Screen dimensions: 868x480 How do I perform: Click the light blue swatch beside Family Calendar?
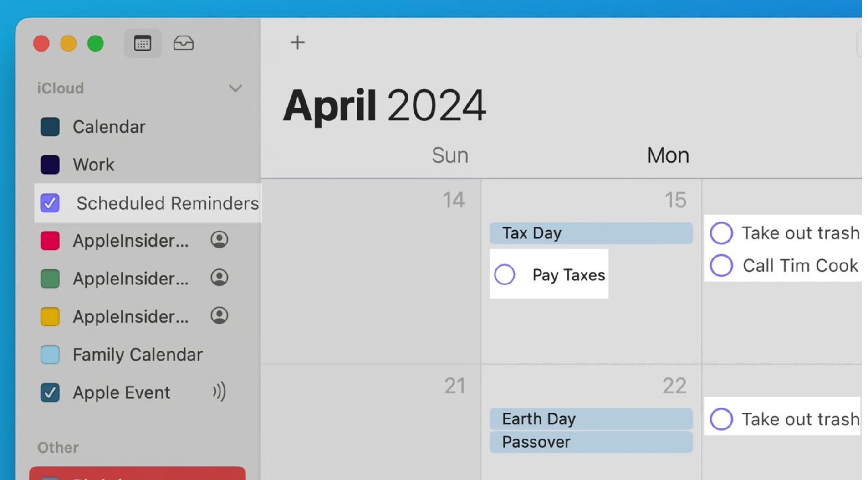tap(50, 354)
